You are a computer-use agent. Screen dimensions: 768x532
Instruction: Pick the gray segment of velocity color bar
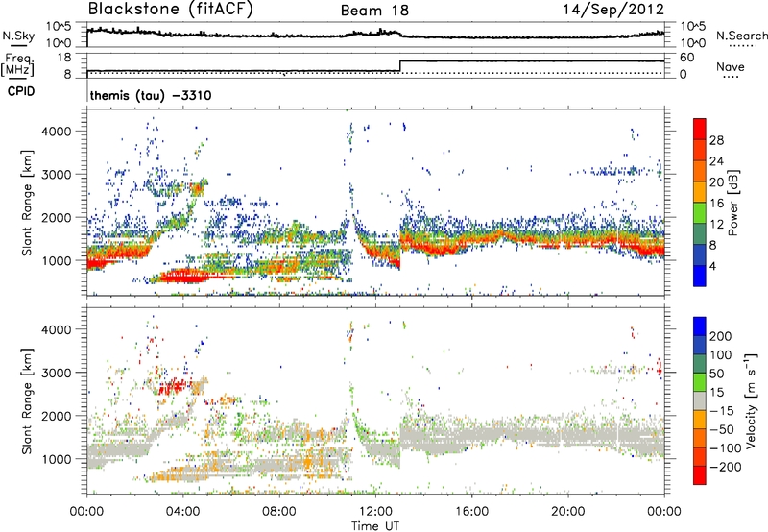[700, 401]
